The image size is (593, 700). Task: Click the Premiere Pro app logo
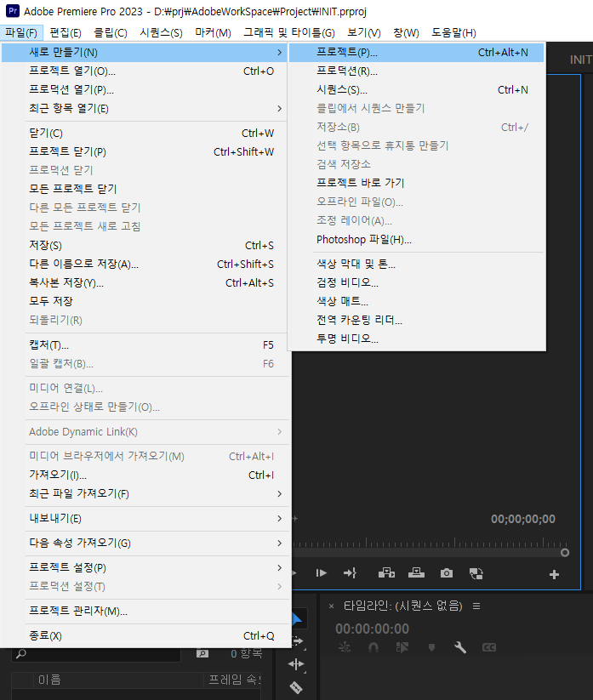(12, 10)
